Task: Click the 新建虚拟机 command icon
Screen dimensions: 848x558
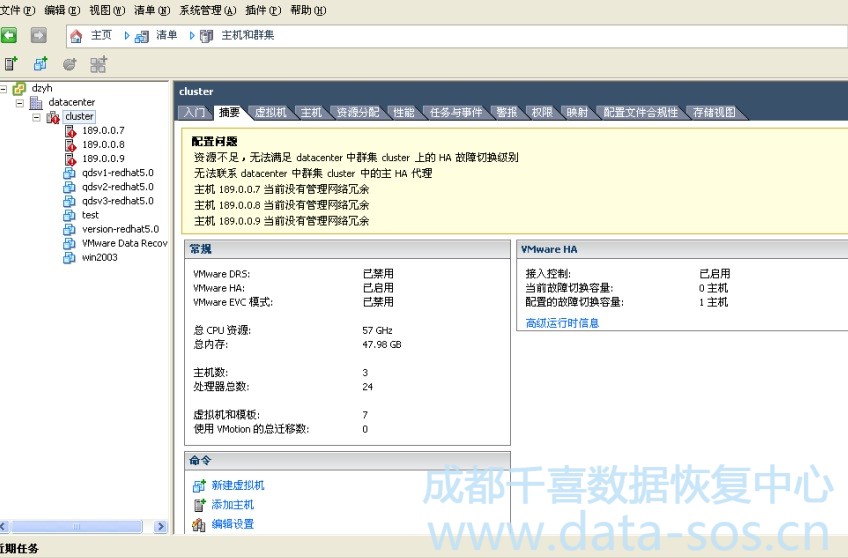Action: [x=199, y=486]
